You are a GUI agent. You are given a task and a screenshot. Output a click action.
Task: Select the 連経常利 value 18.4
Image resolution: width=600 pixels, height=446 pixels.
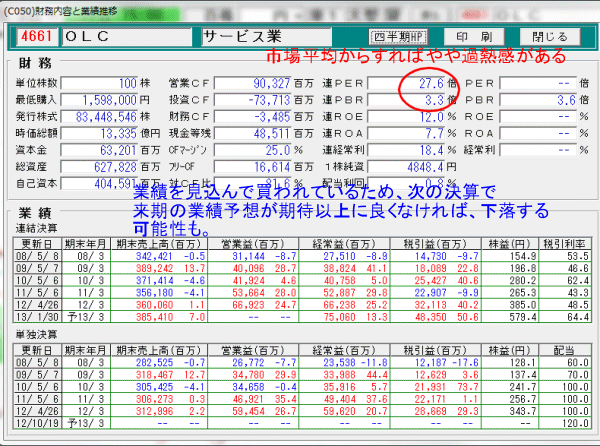[x=406, y=150]
